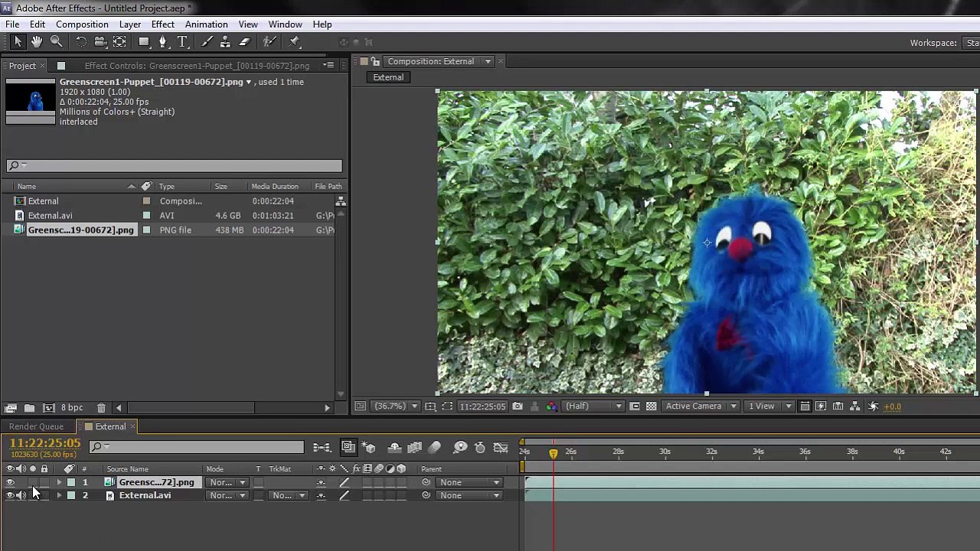This screenshot has width=980, height=551.
Task: Open the Half resolution dropdown
Action: pyautogui.click(x=593, y=406)
